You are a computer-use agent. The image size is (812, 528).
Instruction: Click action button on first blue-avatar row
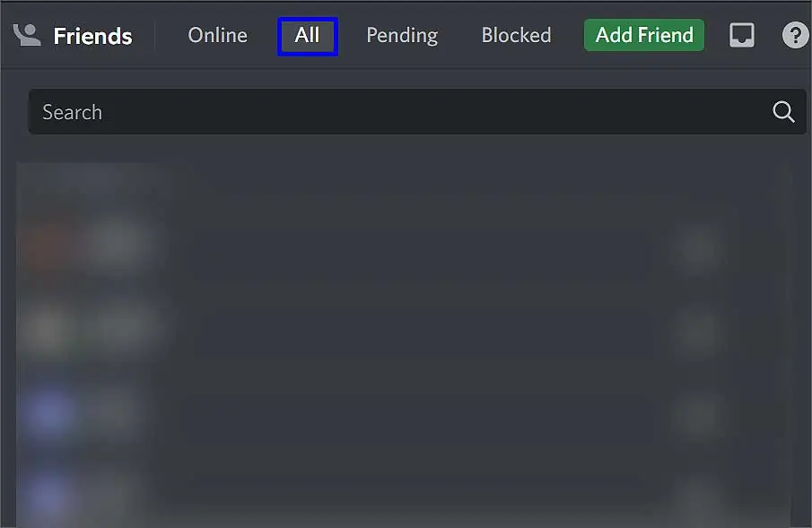pyautogui.click(x=697, y=414)
